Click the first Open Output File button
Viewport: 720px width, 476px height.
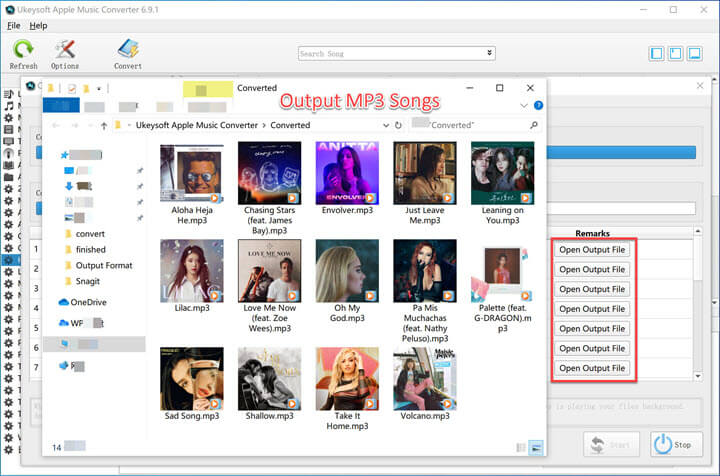pos(592,249)
